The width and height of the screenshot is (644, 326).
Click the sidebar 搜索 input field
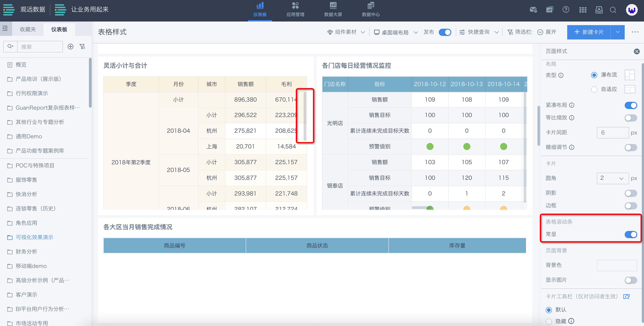click(x=40, y=47)
